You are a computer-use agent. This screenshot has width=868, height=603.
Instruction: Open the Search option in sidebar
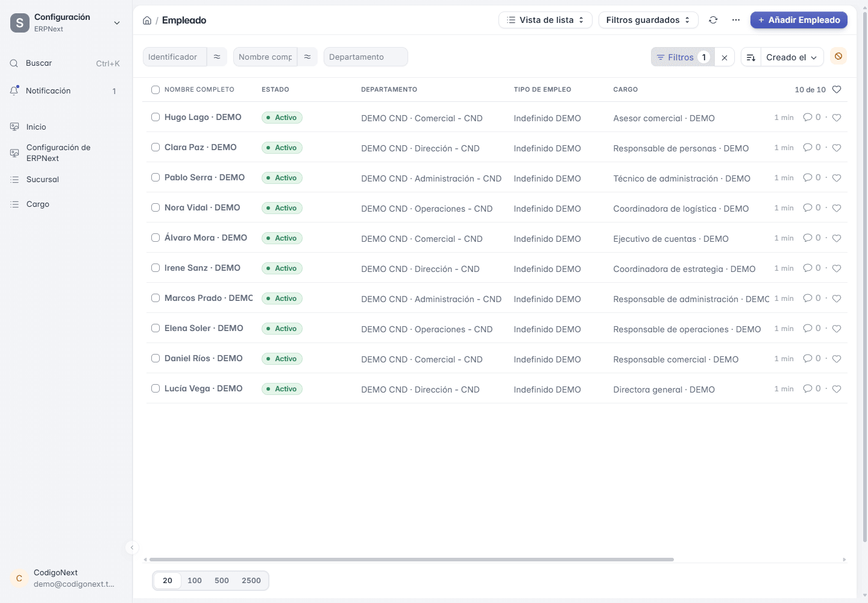pos(65,63)
